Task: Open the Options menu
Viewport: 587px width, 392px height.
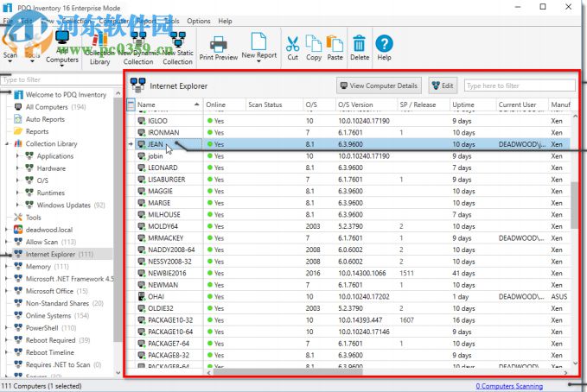Action: [199, 21]
